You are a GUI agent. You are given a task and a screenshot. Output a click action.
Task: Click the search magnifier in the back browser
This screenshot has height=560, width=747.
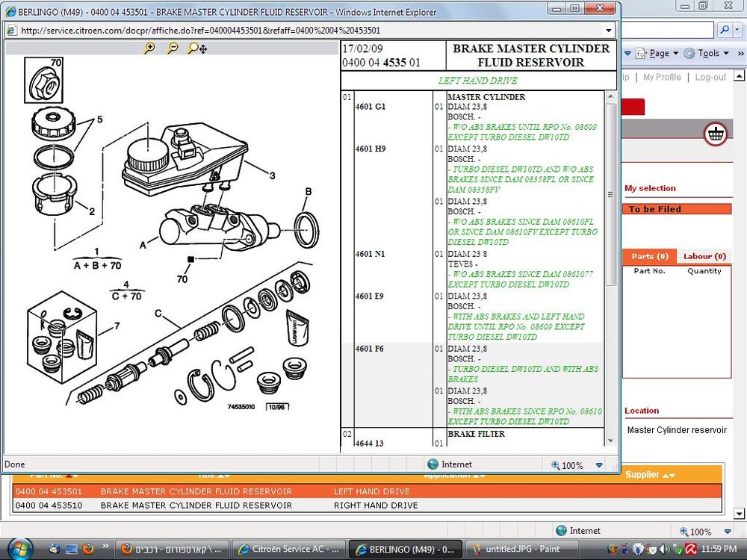click(724, 30)
